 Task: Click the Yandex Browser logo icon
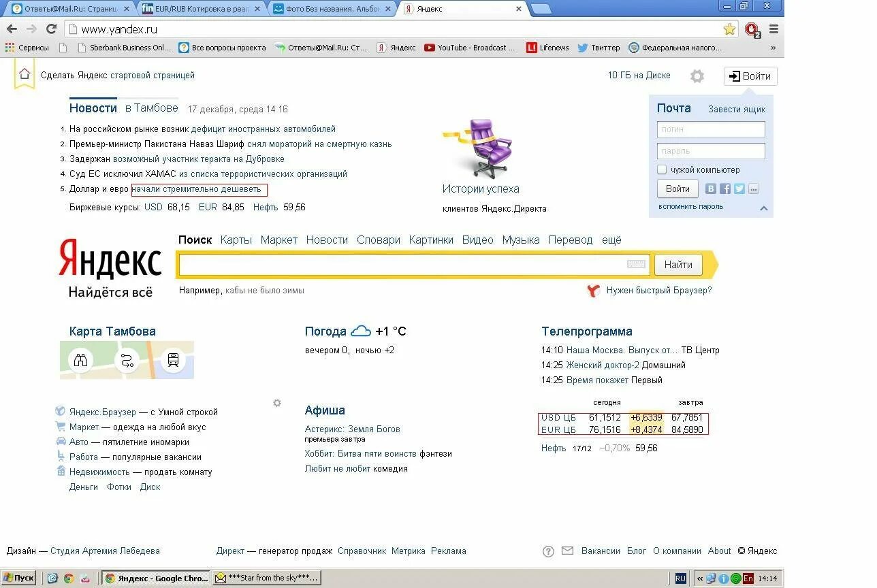click(x=593, y=291)
